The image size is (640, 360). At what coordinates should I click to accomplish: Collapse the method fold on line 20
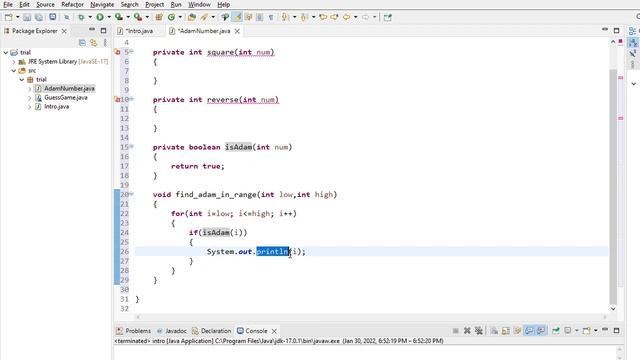[132, 194]
